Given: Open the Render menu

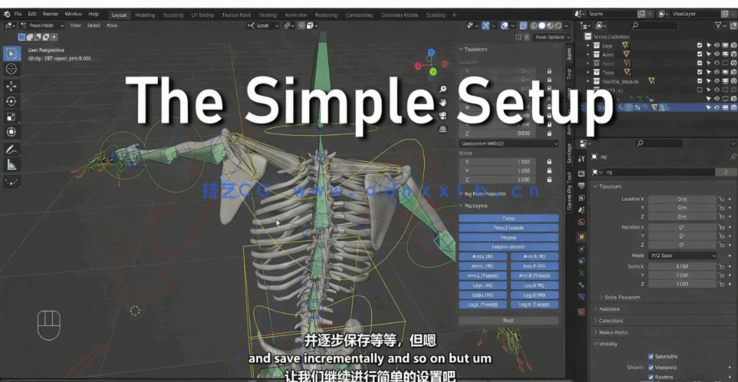Looking at the screenshot, I should [x=50, y=15].
